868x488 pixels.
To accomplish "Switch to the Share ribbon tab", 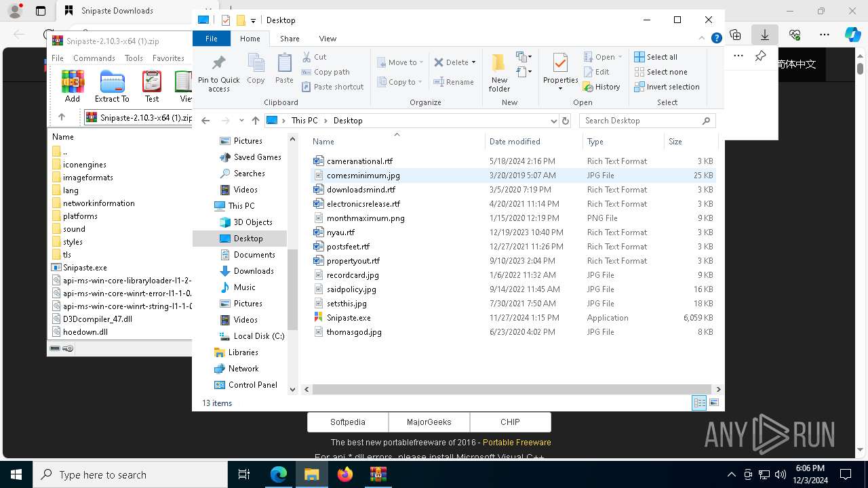I will pos(290,39).
